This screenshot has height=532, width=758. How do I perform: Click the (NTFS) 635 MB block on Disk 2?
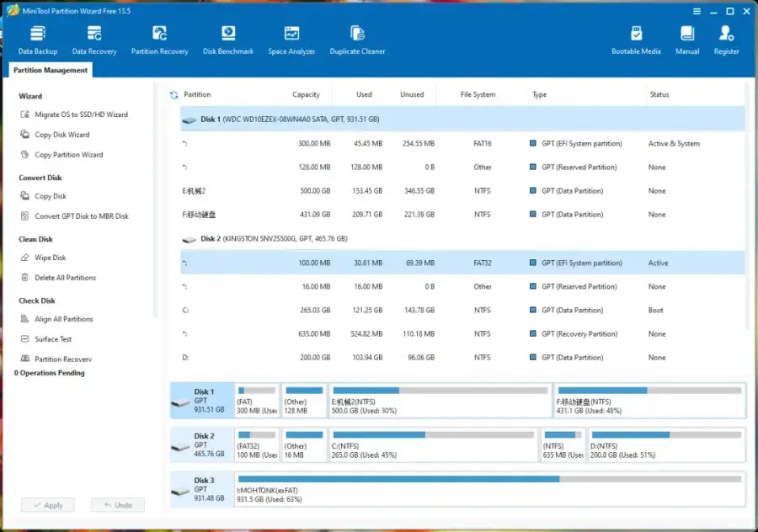(563, 445)
